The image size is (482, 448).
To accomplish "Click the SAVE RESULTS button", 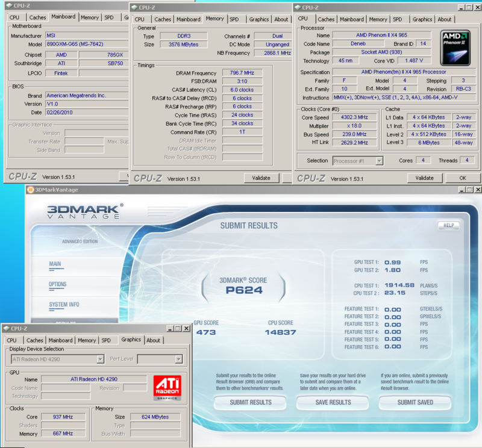I will (333, 402).
